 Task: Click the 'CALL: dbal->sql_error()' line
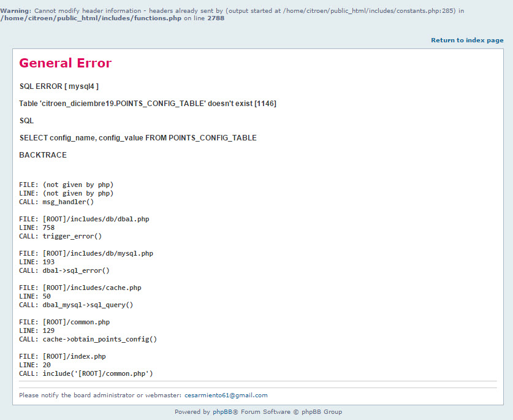64,270
